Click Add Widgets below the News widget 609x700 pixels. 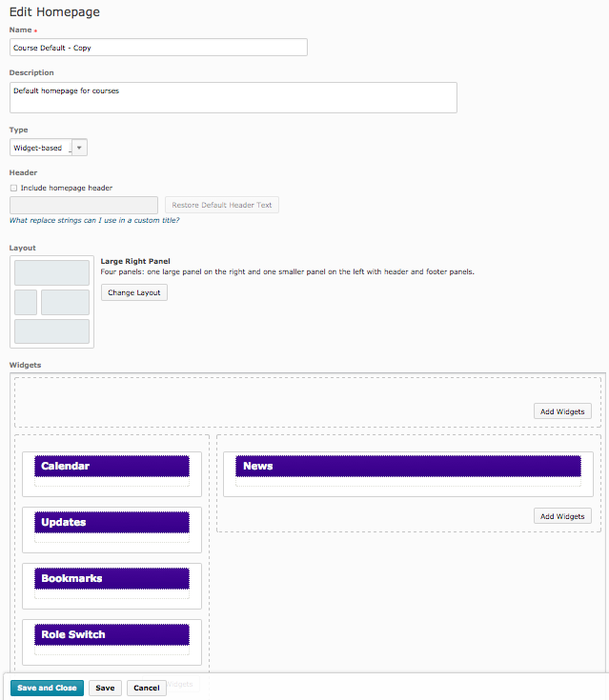click(562, 516)
